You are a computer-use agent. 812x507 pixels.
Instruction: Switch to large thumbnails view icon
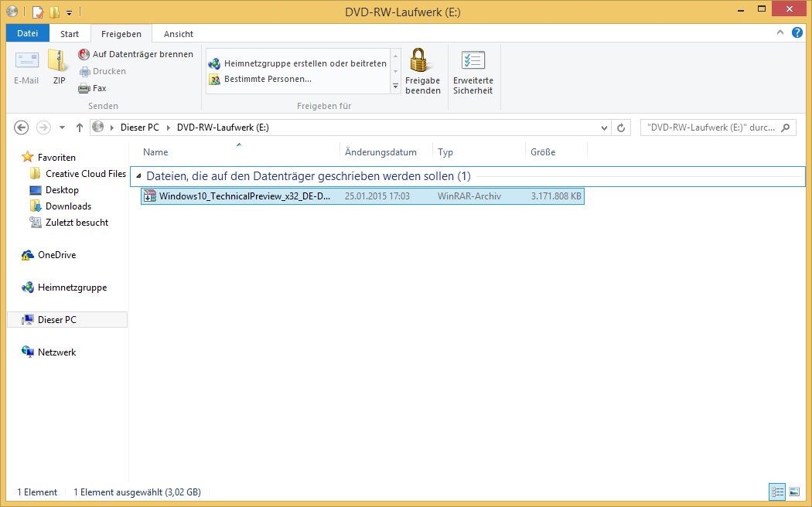[794, 492]
